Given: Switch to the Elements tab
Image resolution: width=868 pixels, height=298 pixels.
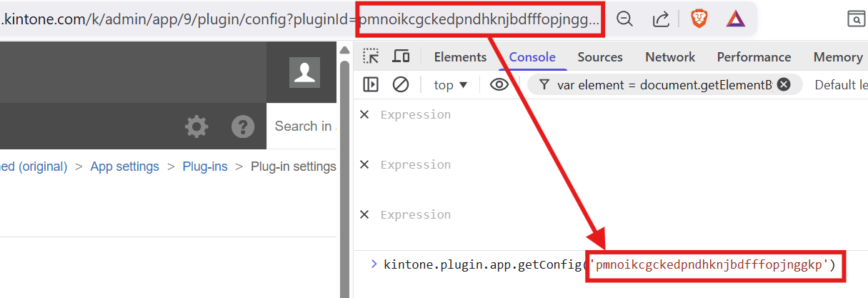Looking at the screenshot, I should tap(460, 57).
